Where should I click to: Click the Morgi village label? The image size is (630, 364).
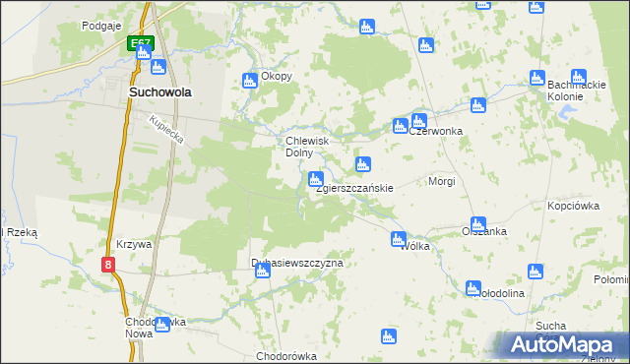point(442,181)
